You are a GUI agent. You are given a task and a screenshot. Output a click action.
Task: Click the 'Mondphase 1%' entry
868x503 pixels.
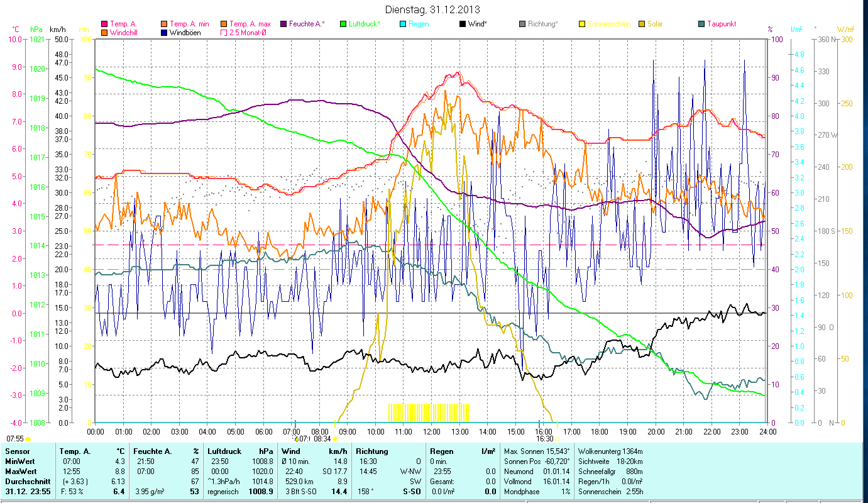pos(537,492)
